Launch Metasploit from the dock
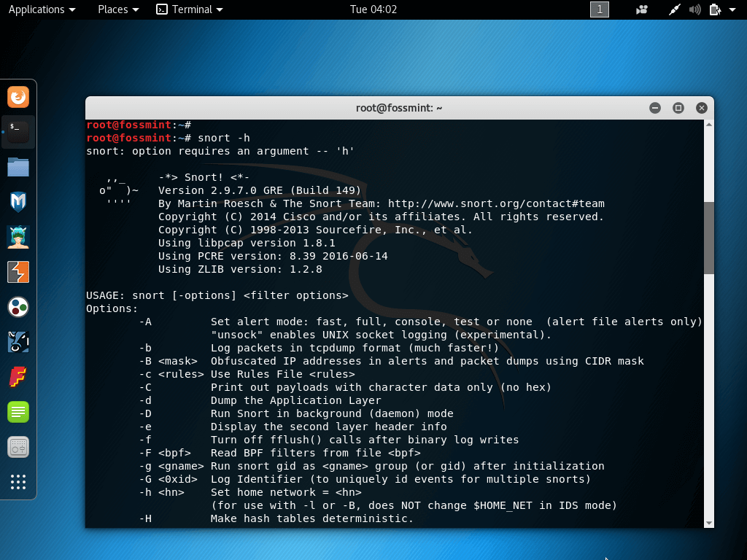This screenshot has height=560, width=747. tap(18, 202)
